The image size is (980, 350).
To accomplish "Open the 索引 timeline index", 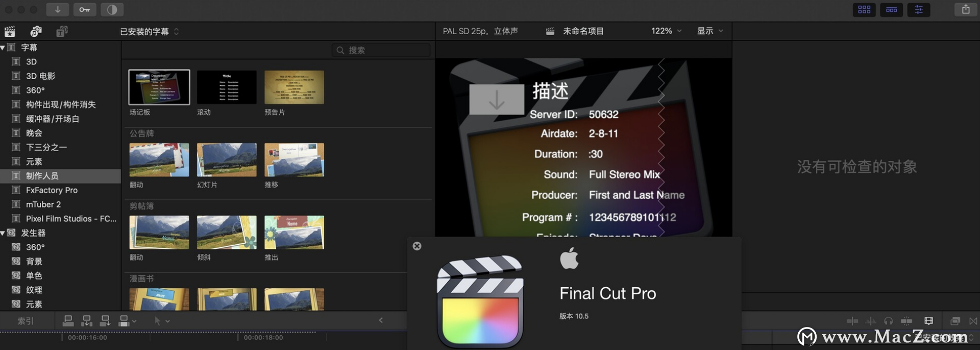I will (26, 321).
